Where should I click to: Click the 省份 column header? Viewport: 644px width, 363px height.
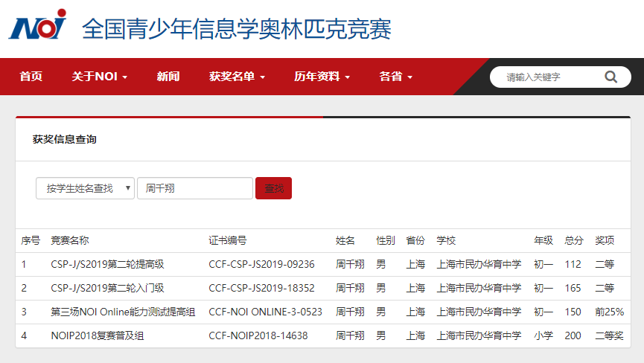pyautogui.click(x=415, y=240)
